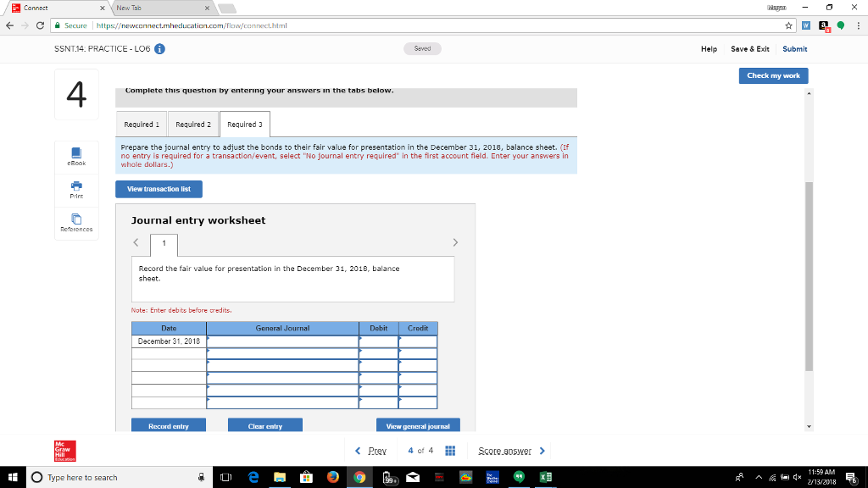The image size is (868, 488).
Task: Select the Required 3 tab
Action: pyautogui.click(x=245, y=125)
